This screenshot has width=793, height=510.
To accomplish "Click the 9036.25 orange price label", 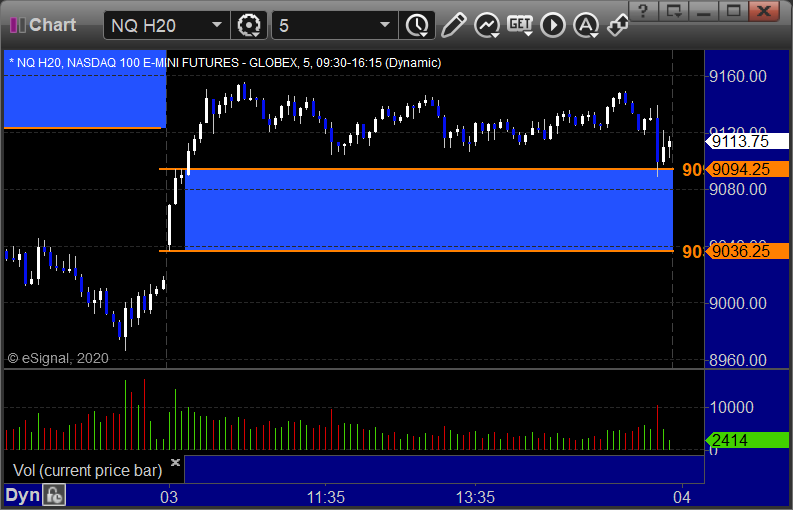I will (747, 251).
